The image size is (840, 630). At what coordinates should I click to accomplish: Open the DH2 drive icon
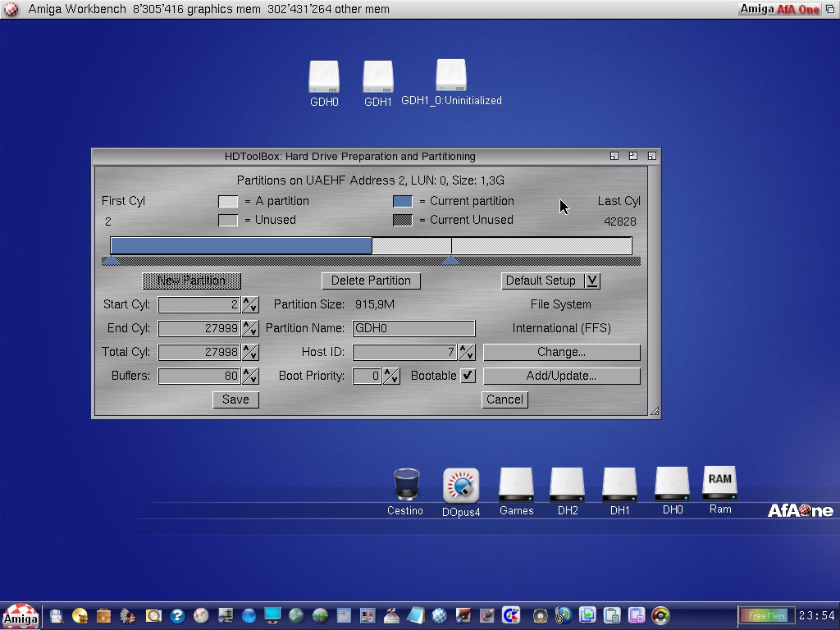click(x=568, y=485)
